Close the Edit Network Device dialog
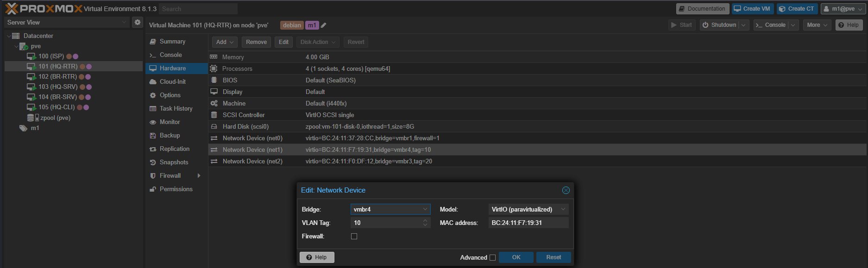The image size is (868, 268). click(566, 190)
